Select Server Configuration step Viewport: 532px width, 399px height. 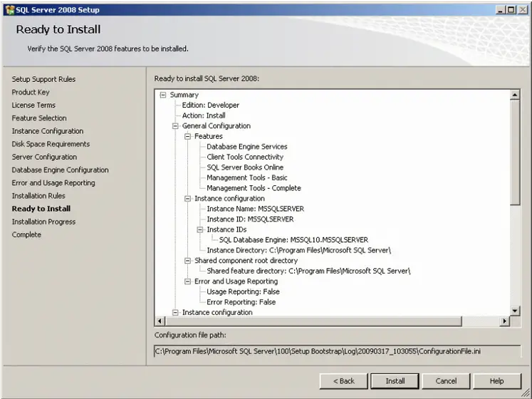tap(44, 157)
